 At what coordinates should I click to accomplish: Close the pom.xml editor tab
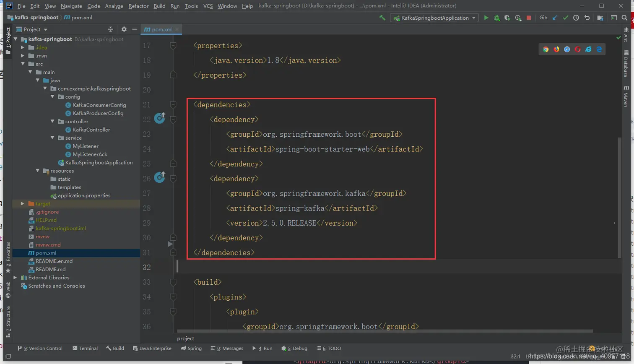[177, 29]
